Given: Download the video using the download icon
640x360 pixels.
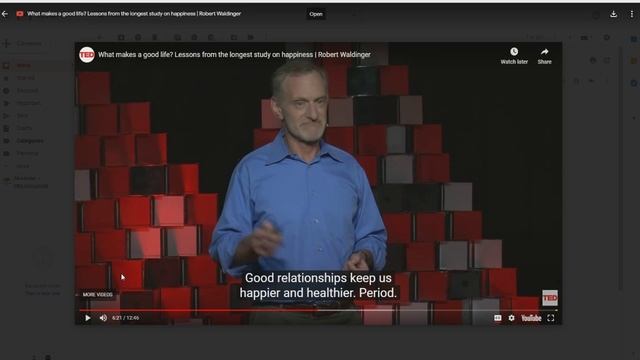Looking at the screenshot, I should (x=613, y=14).
